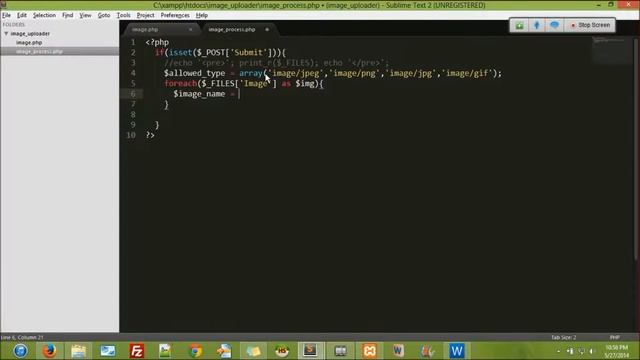Click the $image_name variable on line 6
Image resolution: width=640 pixels, height=360 pixels.
click(199, 94)
